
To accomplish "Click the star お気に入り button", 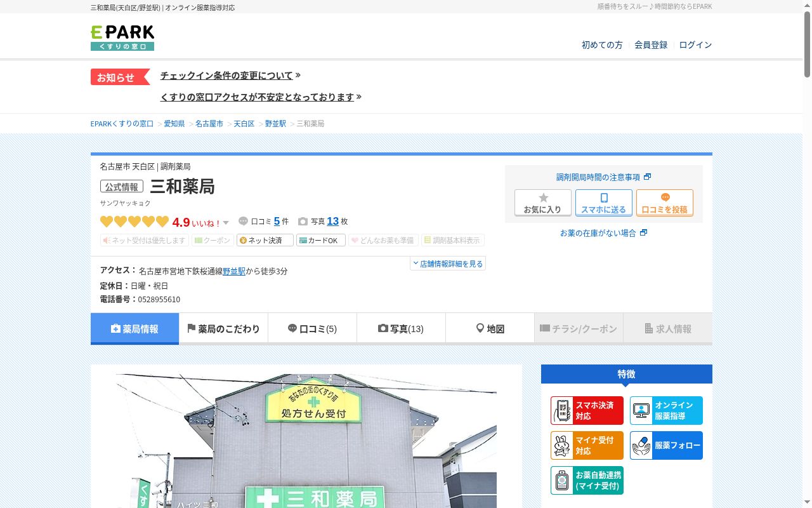I will 543,203.
